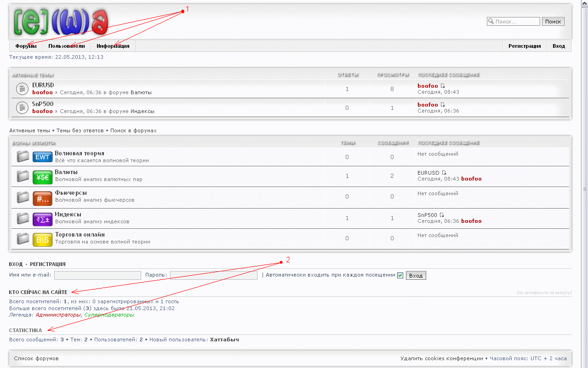The image size is (588, 368).
Task: Toggle the automatic login checkbox
Action: (x=400, y=275)
